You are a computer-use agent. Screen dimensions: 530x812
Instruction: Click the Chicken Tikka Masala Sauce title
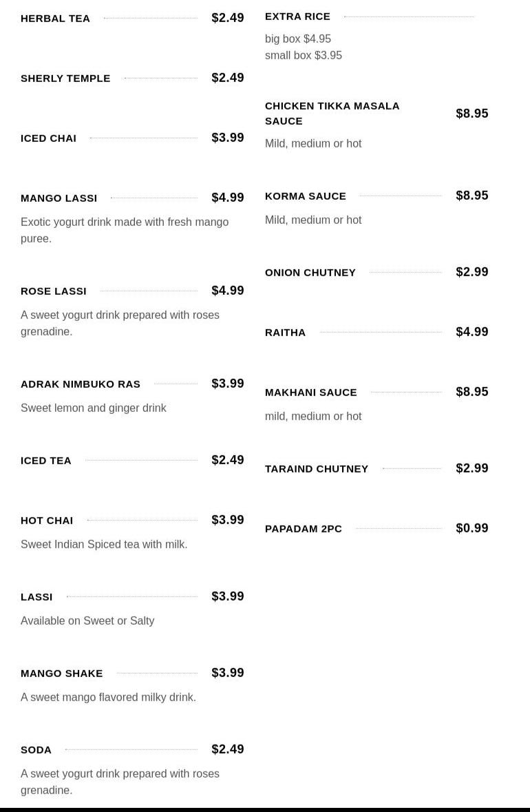pyautogui.click(x=332, y=113)
